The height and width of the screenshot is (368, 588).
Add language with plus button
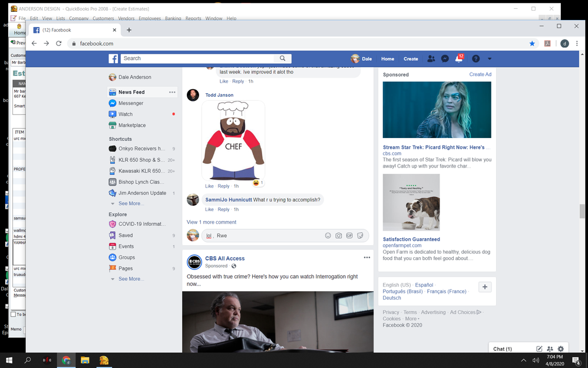pyautogui.click(x=485, y=287)
